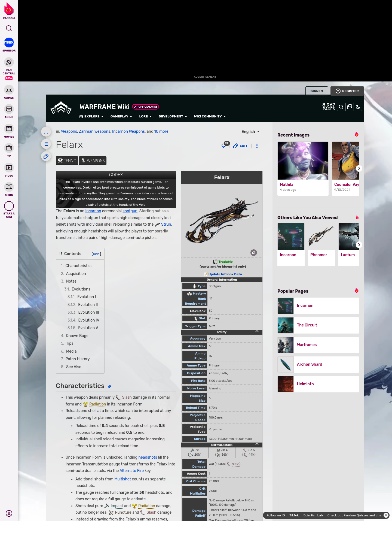Switch to the Weapons tab
This screenshot has height=545, width=392.
pyautogui.click(x=93, y=161)
